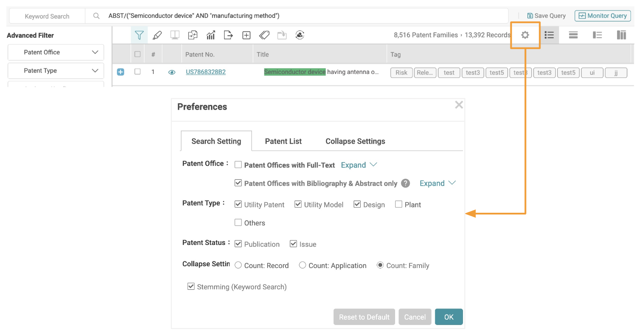Toggle the eye preview icon for US7868328B2
The width and height of the screenshot is (644, 335).
pos(172,72)
